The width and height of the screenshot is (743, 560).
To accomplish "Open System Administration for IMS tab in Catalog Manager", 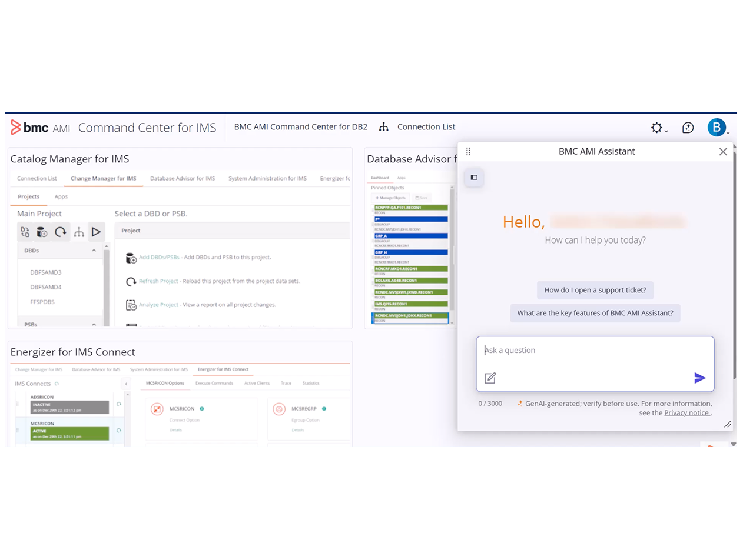I will point(268,178).
